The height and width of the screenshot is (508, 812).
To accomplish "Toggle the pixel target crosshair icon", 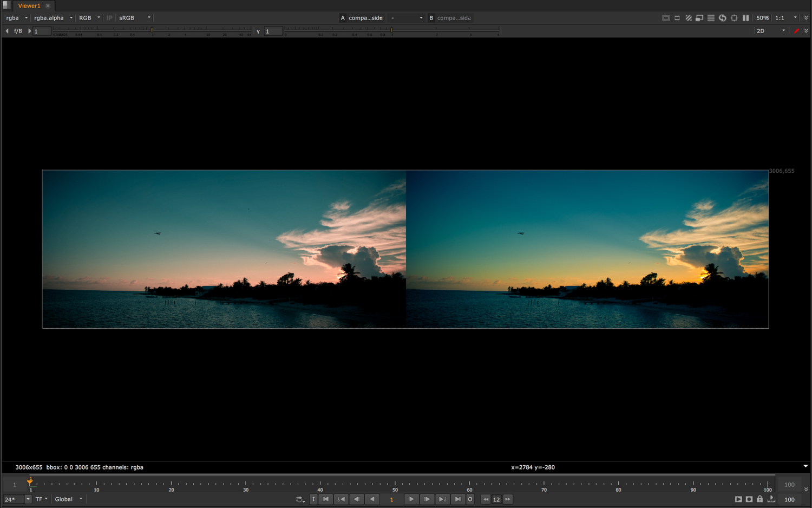I will [x=734, y=18].
